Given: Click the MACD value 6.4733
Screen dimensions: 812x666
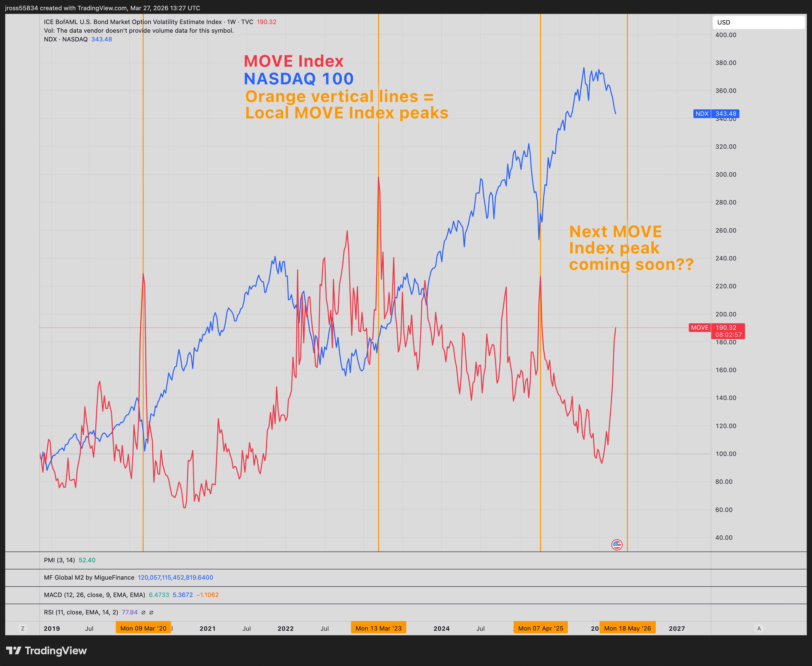Looking at the screenshot, I should click(x=159, y=595).
